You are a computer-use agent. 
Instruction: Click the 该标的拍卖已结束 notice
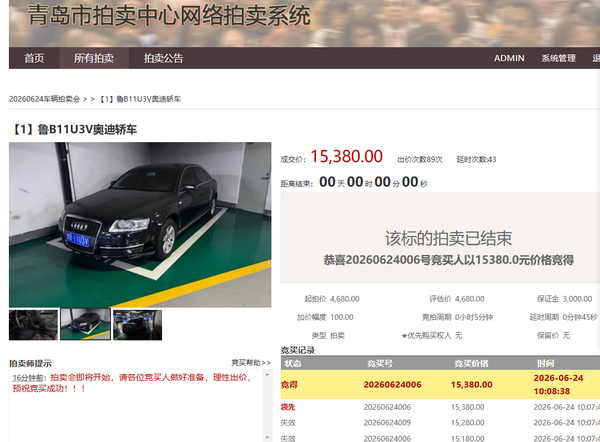[448, 238]
